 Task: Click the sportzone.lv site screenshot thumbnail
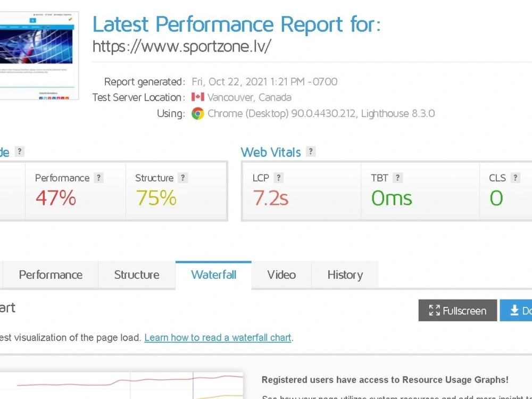point(39,56)
